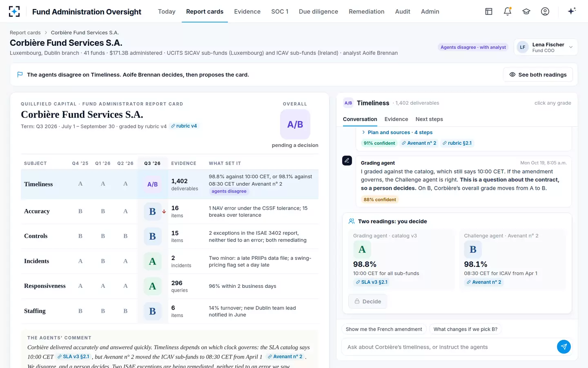The width and height of the screenshot is (588, 368).
Task: Click the '88% confident' chip
Action: (380, 200)
